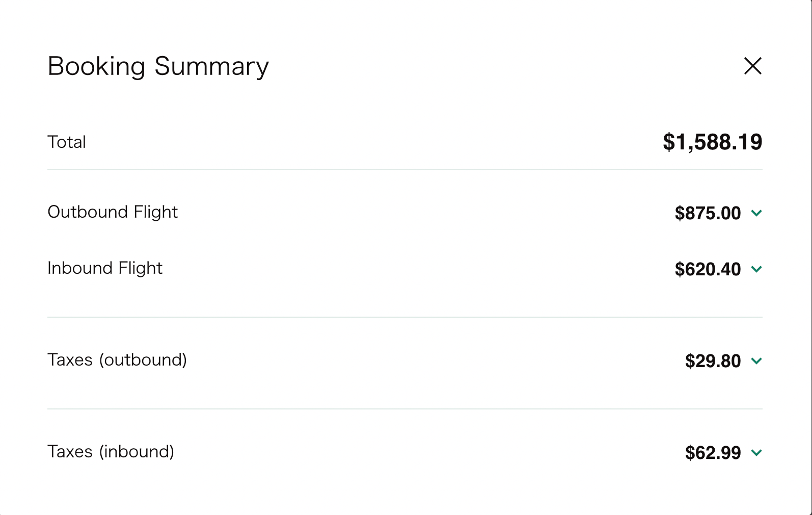
Task: Close the Booking Summary dialog
Action: [x=752, y=66]
